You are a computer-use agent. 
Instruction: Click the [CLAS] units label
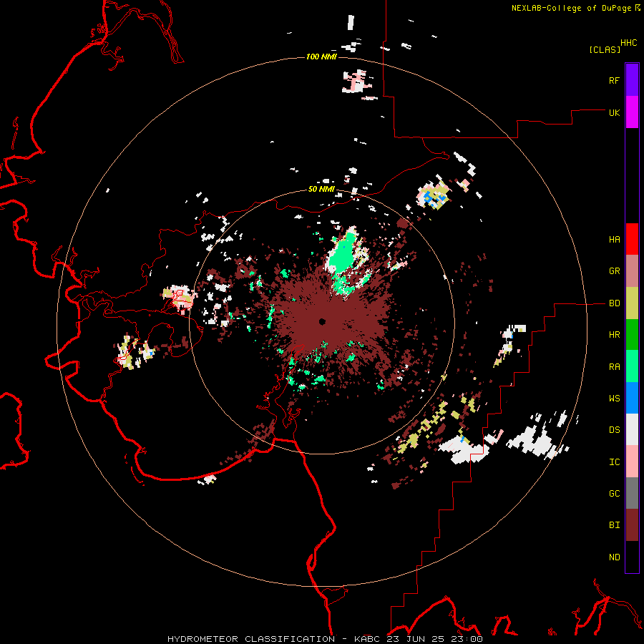click(x=605, y=49)
